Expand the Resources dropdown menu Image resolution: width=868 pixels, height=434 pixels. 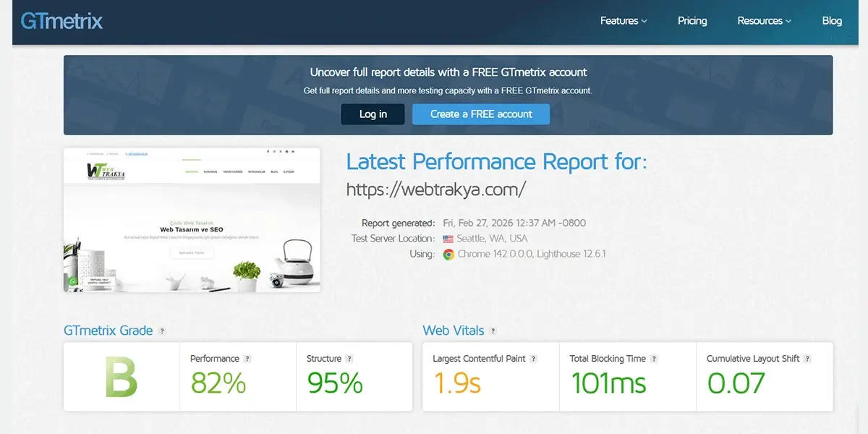(764, 21)
